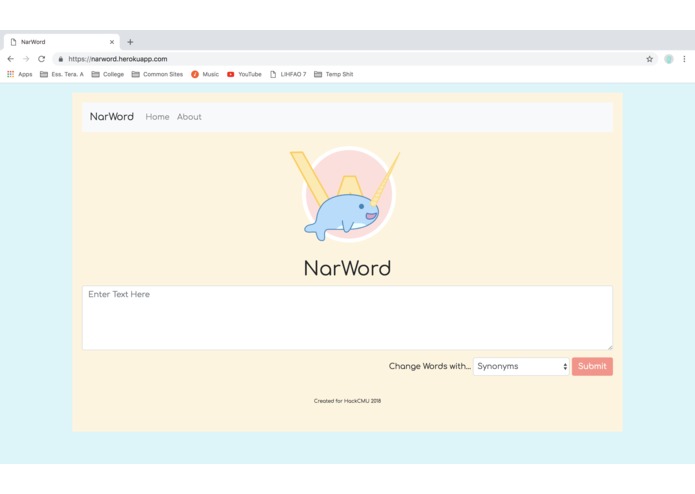This screenshot has height=494, width=695.
Task: Open the Synonyms dropdown
Action: click(x=521, y=366)
